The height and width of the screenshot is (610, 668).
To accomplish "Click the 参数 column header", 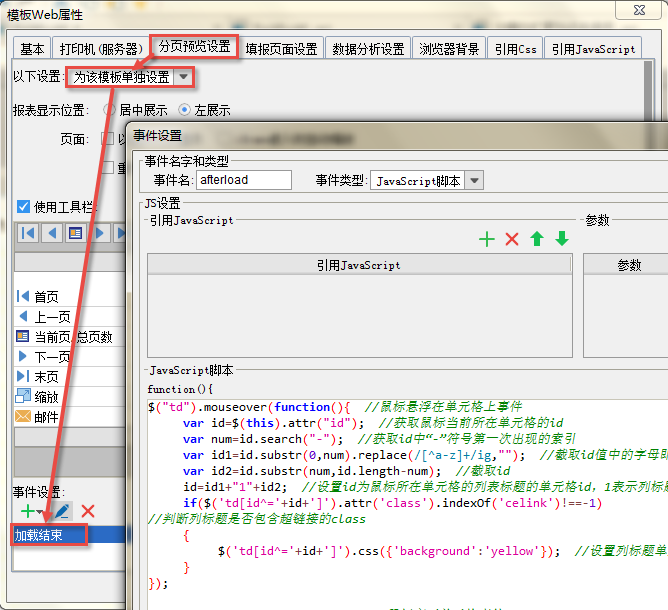I will (629, 265).
